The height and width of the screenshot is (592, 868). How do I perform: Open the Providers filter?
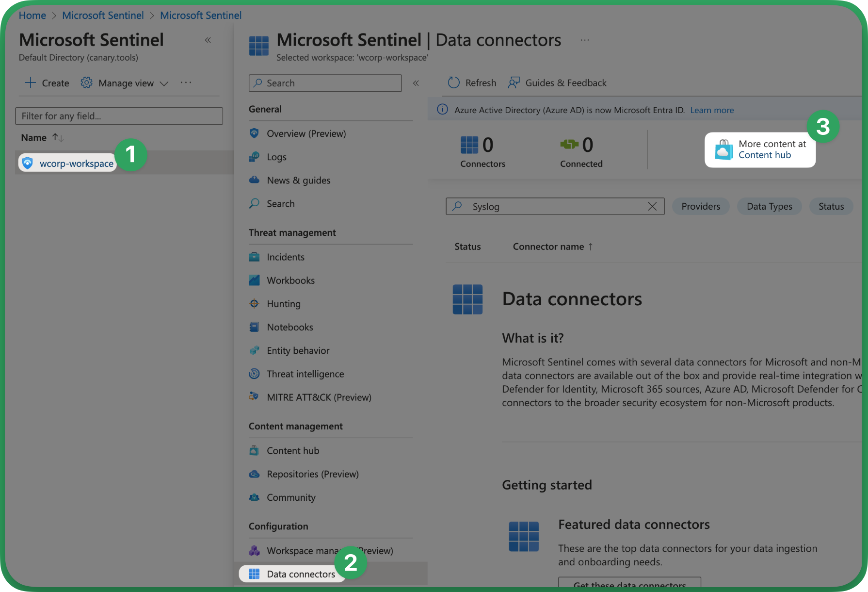701,206
